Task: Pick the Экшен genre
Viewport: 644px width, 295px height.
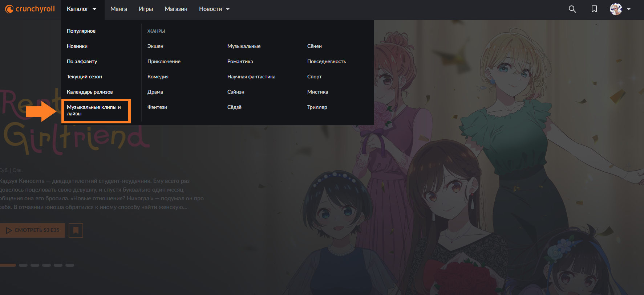Action: (155, 46)
